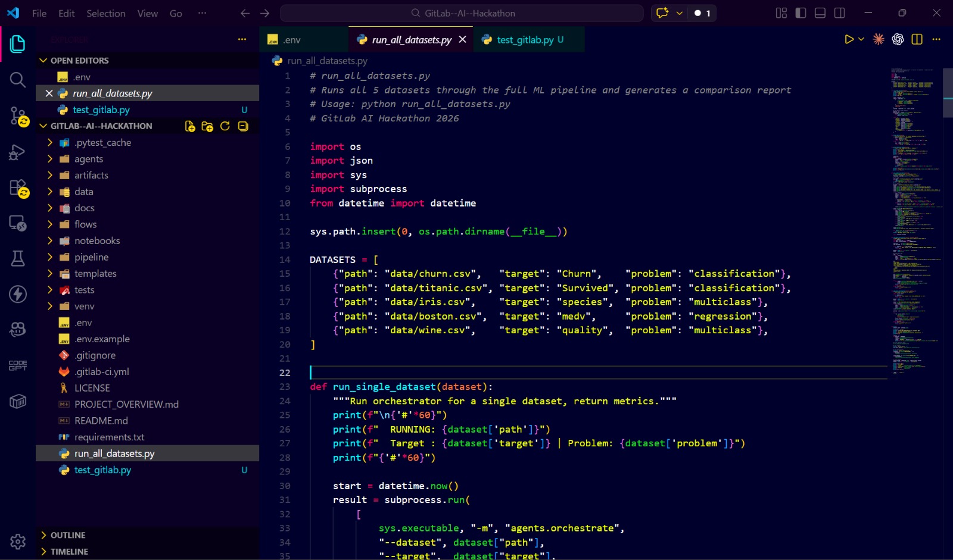Toggle the primary side bar layout button
Viewport: 953px width, 560px height.
[801, 13]
